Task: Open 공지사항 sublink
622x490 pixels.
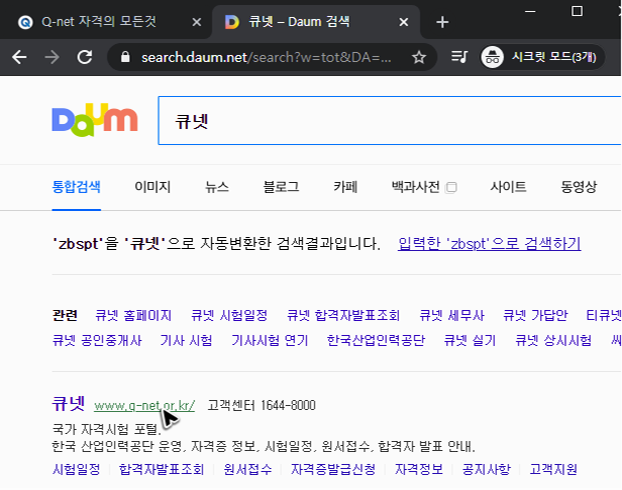Action: (486, 470)
